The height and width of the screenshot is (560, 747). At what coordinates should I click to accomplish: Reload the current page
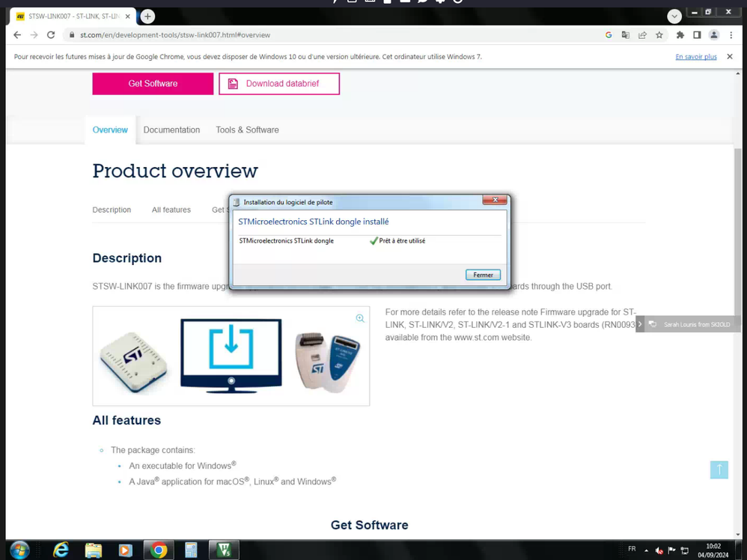pyautogui.click(x=51, y=34)
